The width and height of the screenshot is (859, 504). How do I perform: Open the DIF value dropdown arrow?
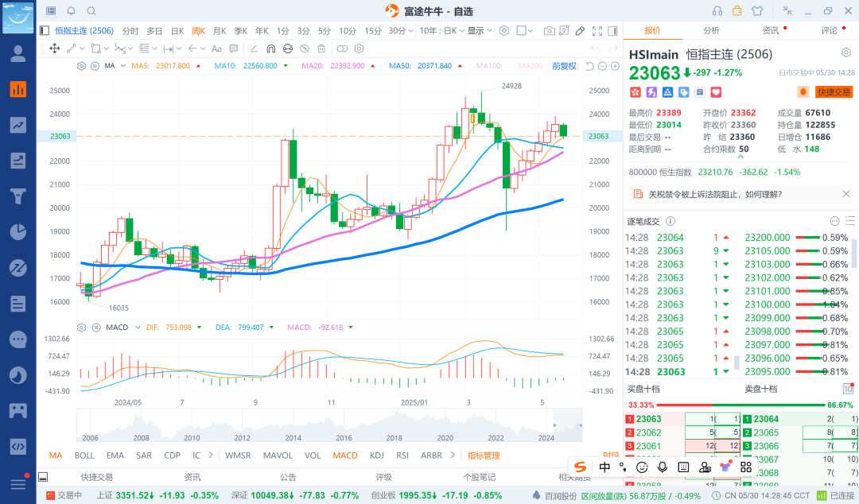click(199, 328)
